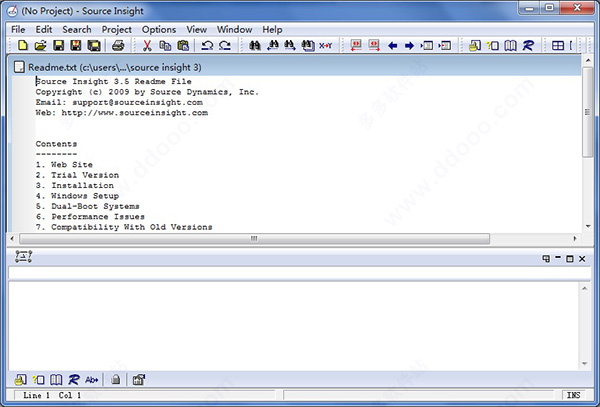600x407 pixels.
Task: Open the Search menu
Action: pos(77,29)
